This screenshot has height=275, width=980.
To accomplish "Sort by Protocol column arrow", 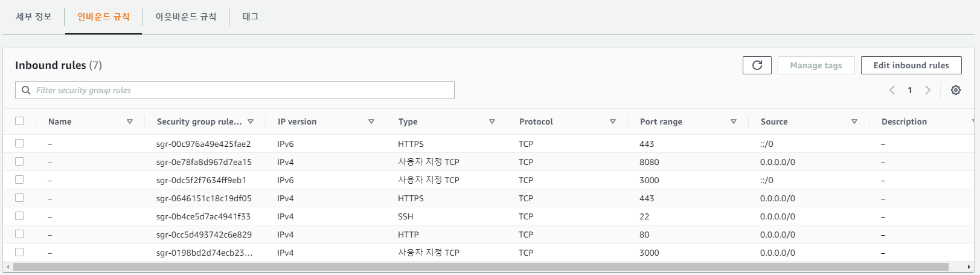I will (x=612, y=121).
